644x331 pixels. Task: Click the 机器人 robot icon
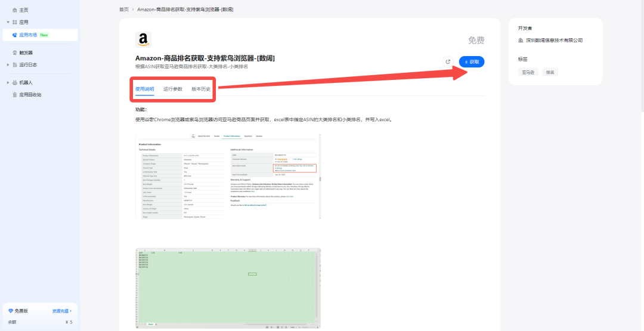(15, 82)
